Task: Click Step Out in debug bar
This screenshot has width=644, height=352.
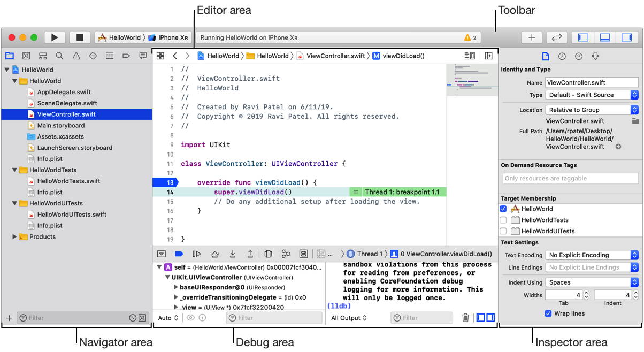Action: coord(250,254)
